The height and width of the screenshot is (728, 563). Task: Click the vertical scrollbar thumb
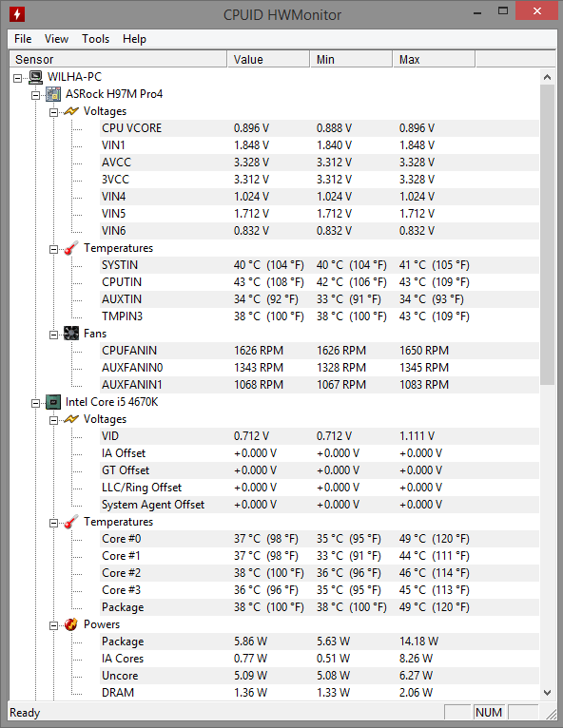pos(547,235)
